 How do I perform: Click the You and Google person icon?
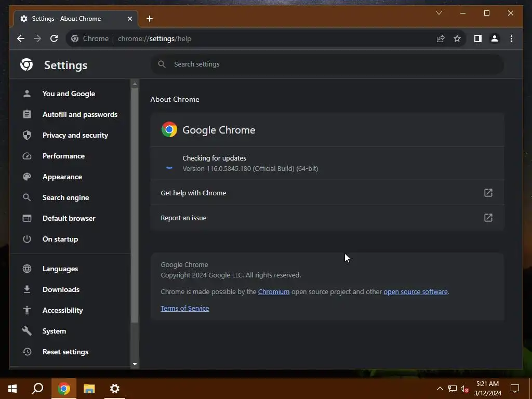point(27,94)
